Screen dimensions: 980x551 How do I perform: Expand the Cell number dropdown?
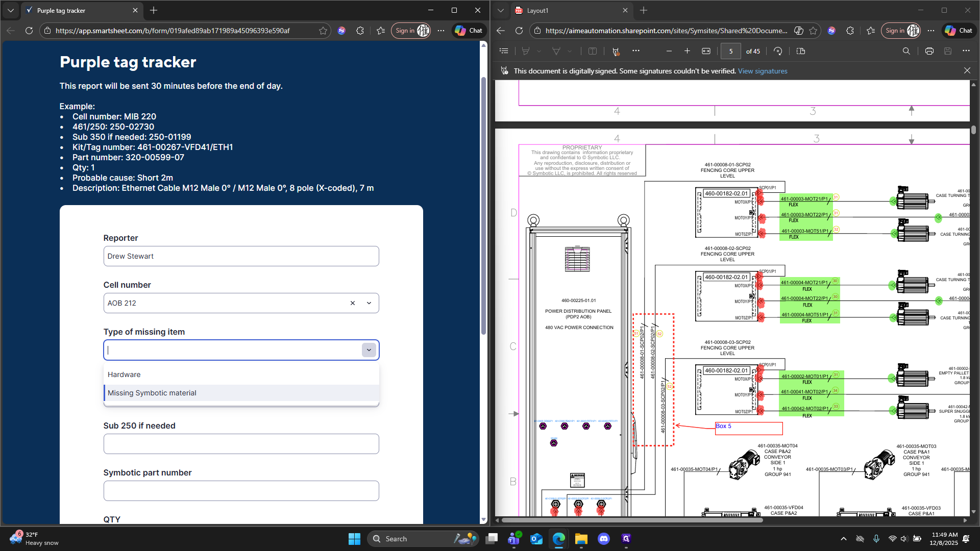[369, 303]
